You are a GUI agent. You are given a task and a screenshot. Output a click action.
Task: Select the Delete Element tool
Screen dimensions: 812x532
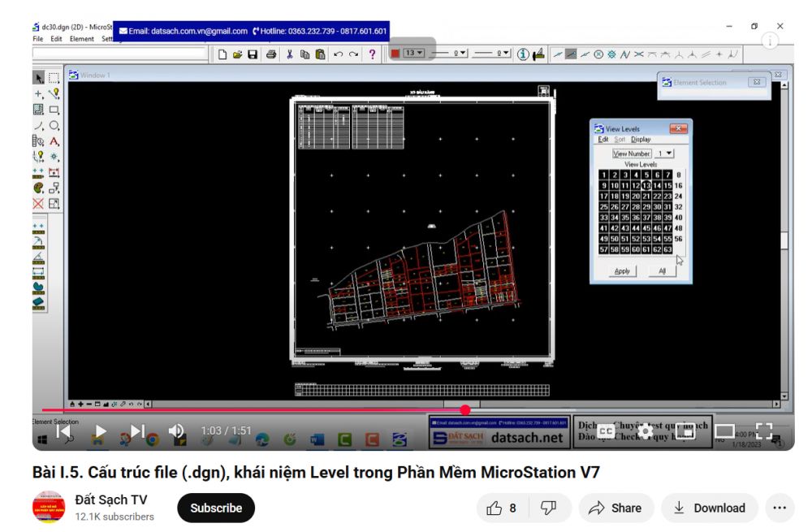click(38, 203)
